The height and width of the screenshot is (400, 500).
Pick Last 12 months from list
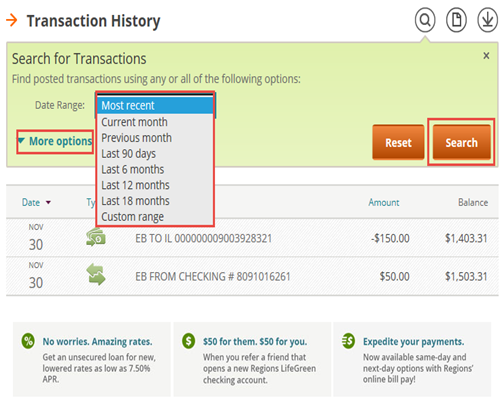[155, 185]
